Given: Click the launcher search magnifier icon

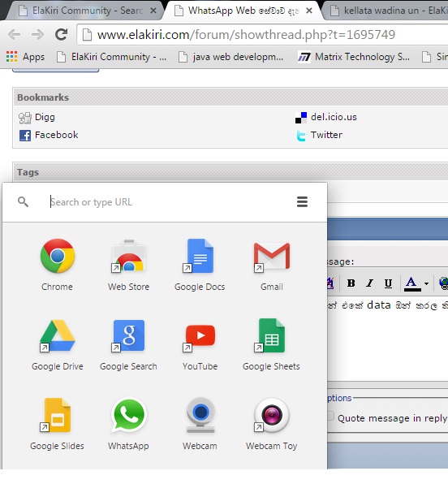Looking at the screenshot, I should (x=23, y=202).
